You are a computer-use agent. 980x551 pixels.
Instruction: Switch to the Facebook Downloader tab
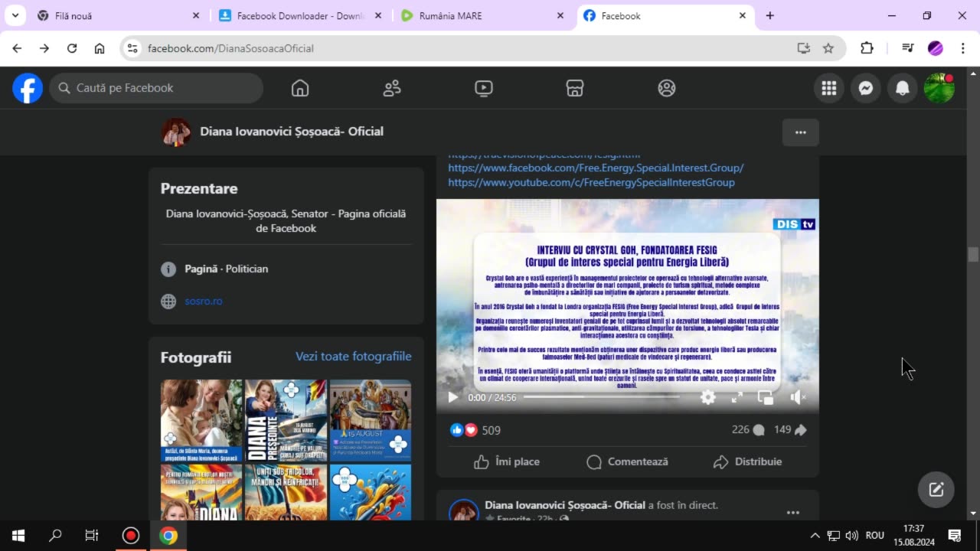[x=300, y=15]
